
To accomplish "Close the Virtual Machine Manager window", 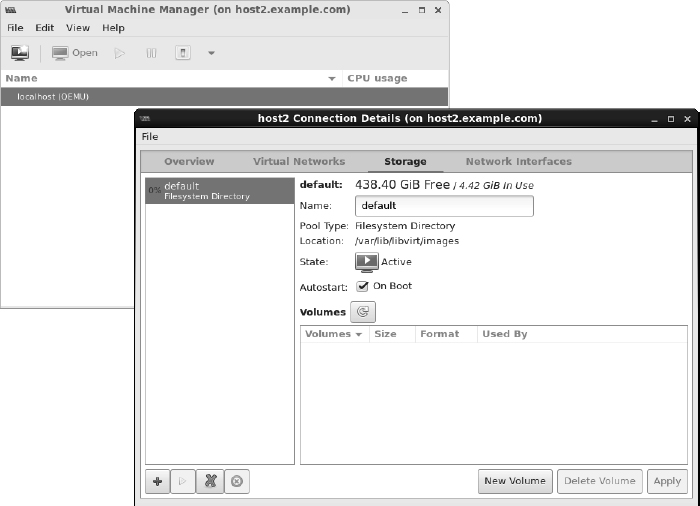I will click(x=438, y=10).
